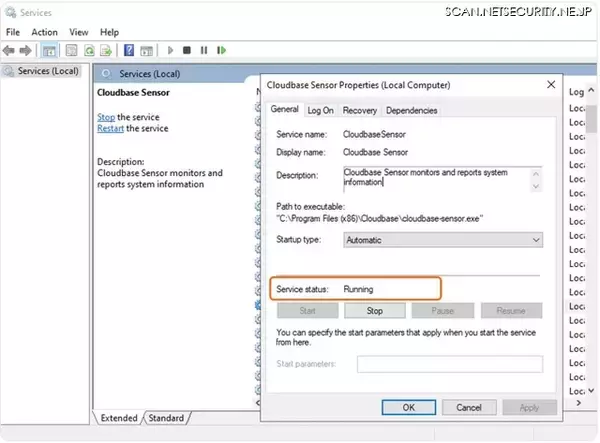This screenshot has height=443, width=600.
Task: Click the Running service status value
Action: [x=358, y=289]
